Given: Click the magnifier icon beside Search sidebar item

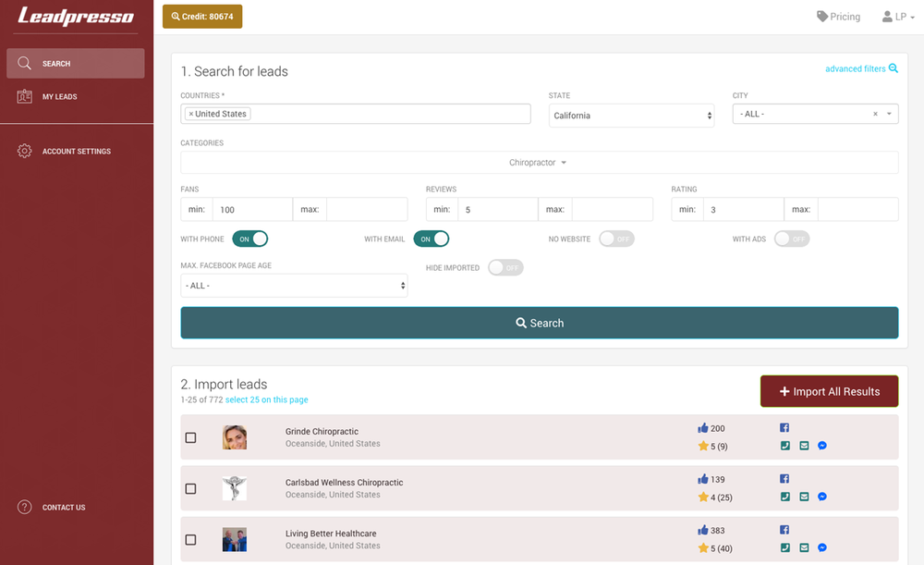Looking at the screenshot, I should pos(24,63).
